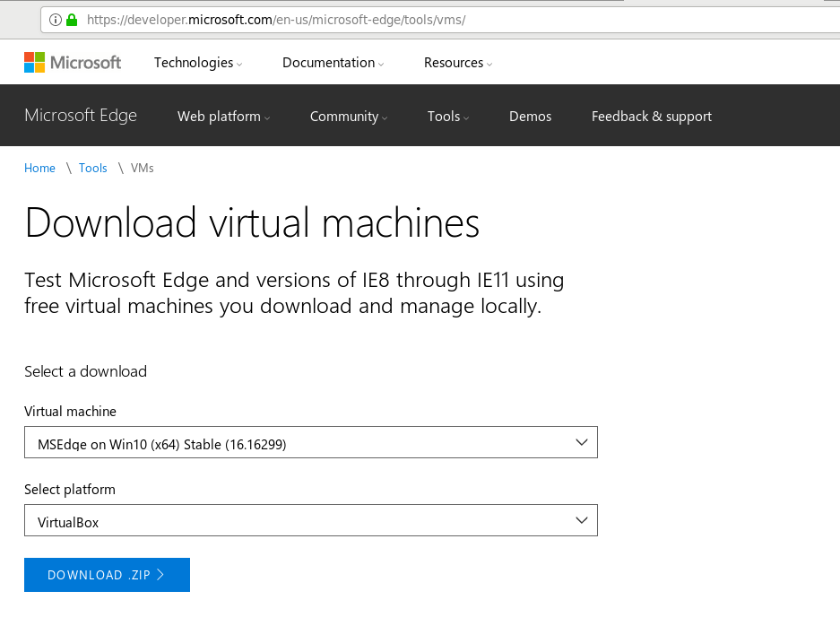The width and height of the screenshot is (840, 626).
Task: Click chevron arrow on VirtualBox dropdown
Action: pos(581,520)
